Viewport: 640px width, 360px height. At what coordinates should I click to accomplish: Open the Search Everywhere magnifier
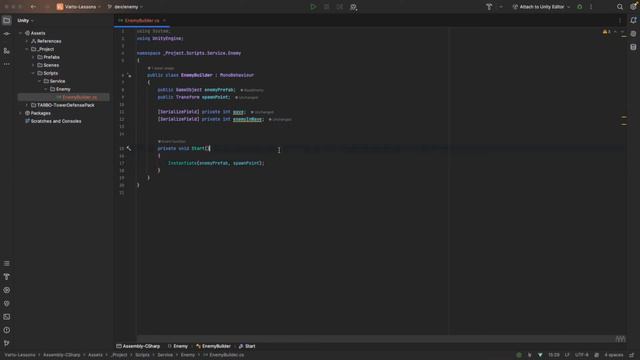click(x=620, y=7)
